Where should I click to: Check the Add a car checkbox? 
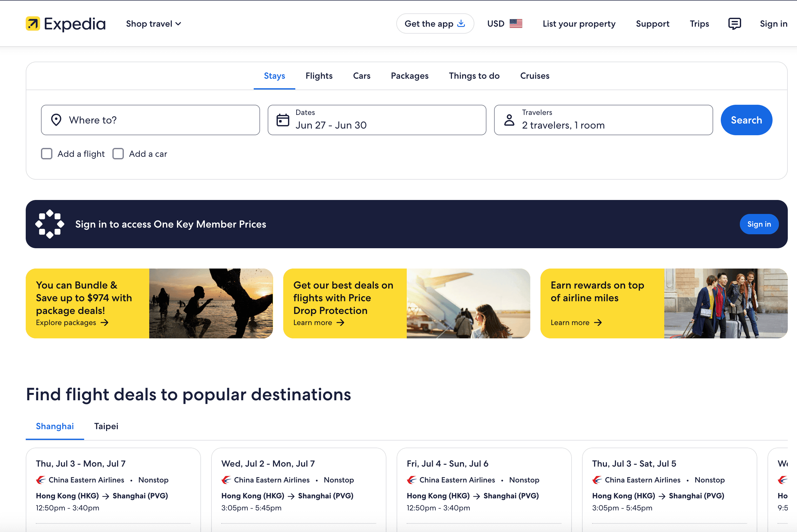pos(118,154)
